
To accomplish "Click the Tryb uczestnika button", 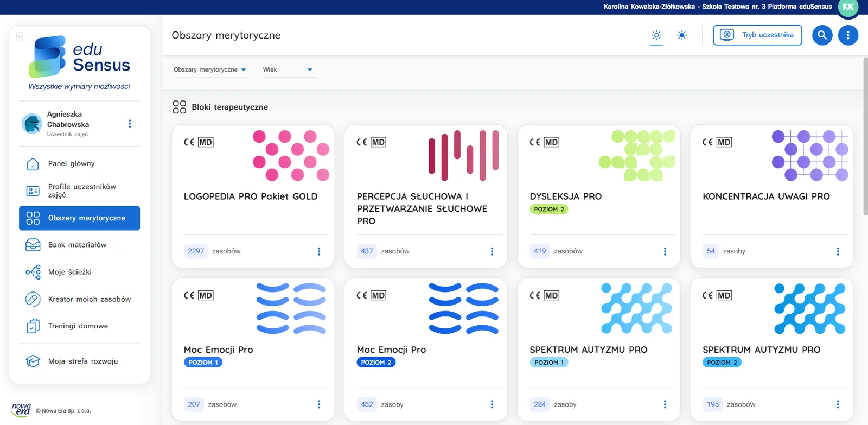I will [757, 35].
